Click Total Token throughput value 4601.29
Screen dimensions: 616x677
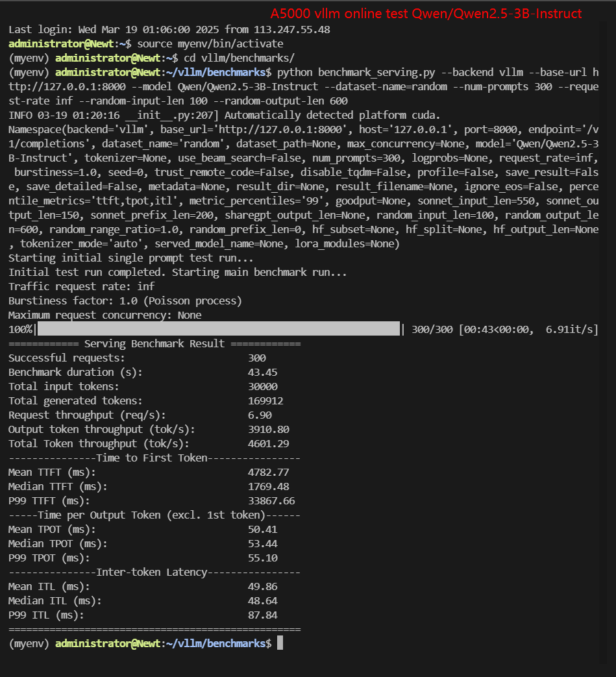(x=269, y=443)
